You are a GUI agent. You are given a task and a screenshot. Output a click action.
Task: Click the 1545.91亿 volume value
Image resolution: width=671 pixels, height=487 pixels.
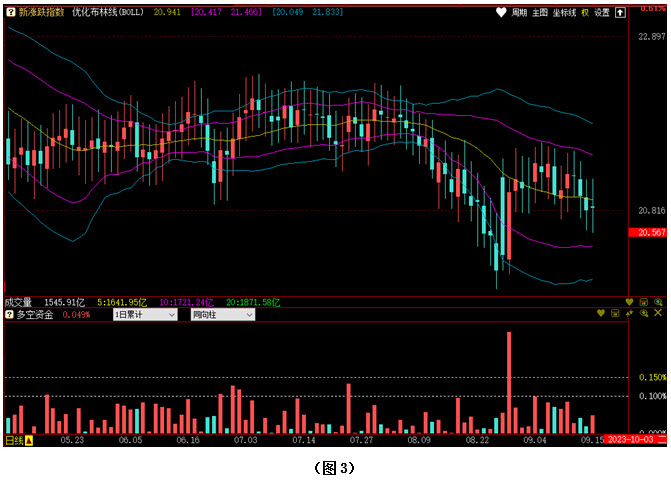pos(65,303)
